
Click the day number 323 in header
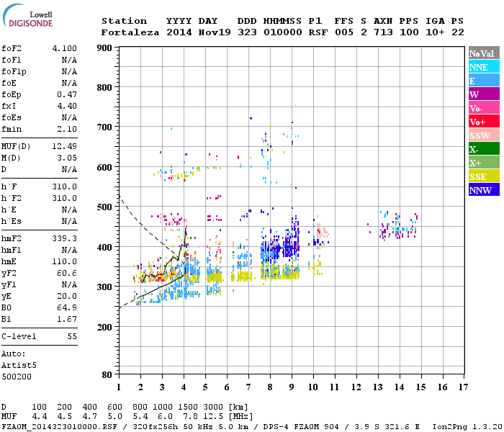point(247,32)
